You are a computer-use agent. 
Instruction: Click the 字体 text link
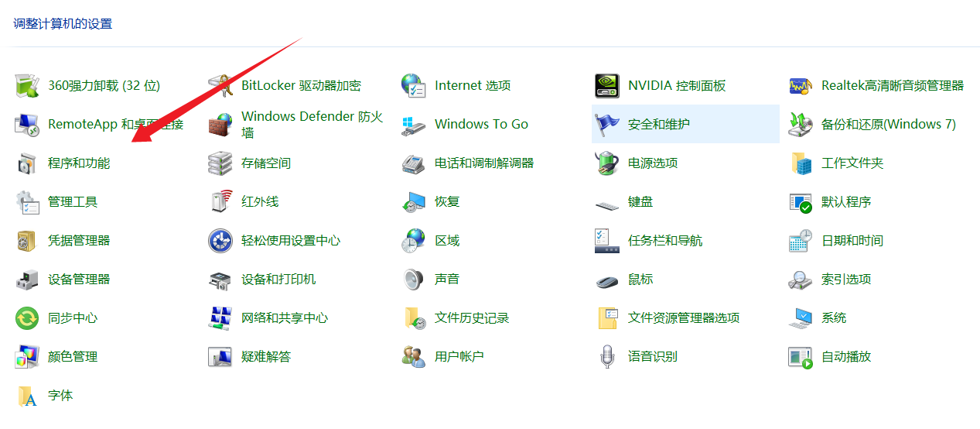coord(60,395)
